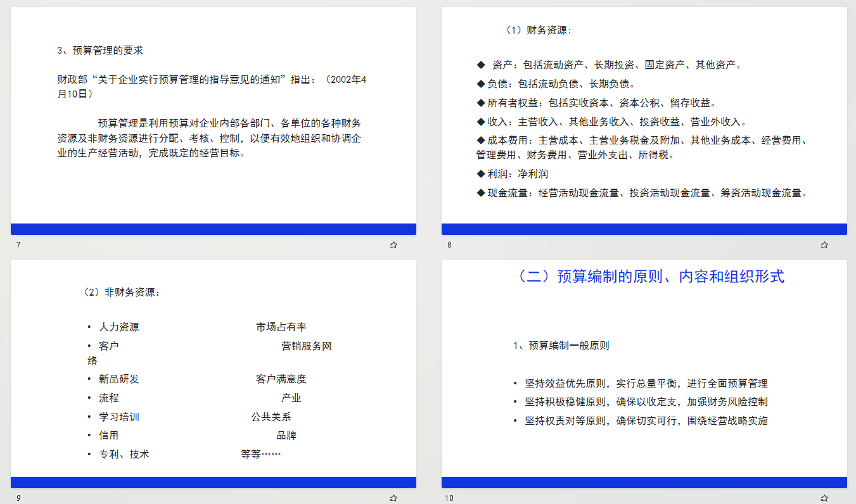856x504 pixels.
Task: Click the bullet 学习培训
Action: (113, 417)
